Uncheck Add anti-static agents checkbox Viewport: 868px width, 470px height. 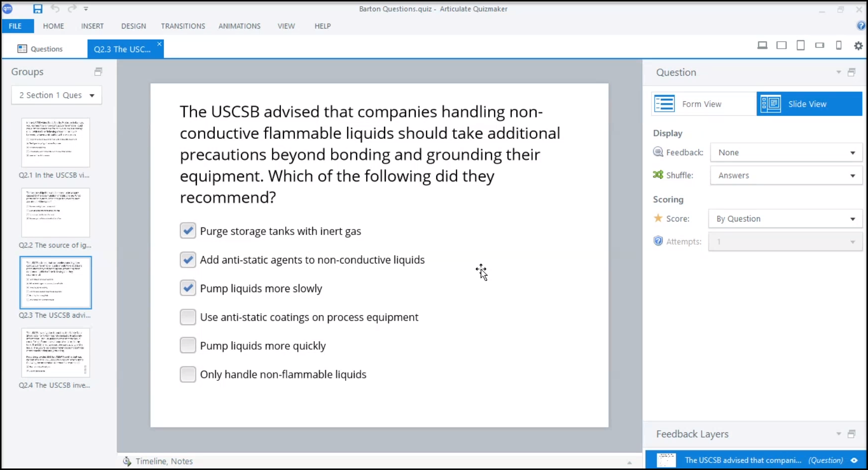point(188,260)
